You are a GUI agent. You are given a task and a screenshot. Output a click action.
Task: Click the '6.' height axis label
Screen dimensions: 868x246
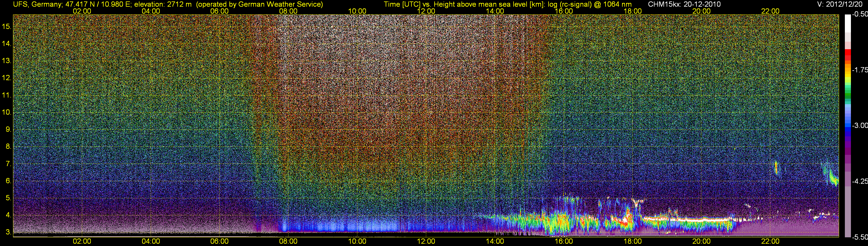click(x=9, y=181)
